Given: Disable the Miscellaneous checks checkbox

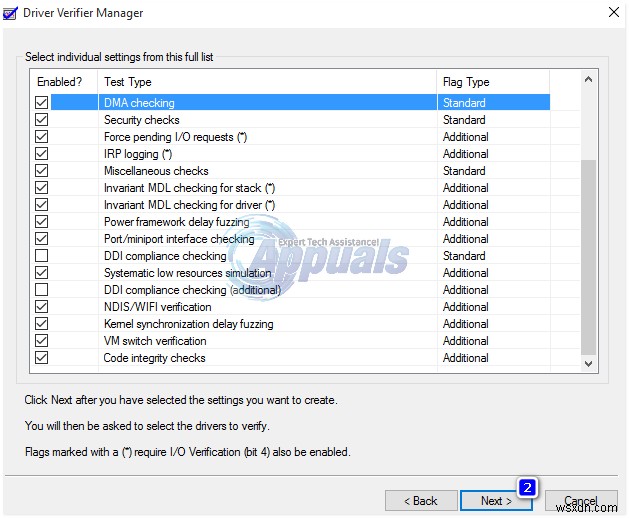Looking at the screenshot, I should pyautogui.click(x=41, y=171).
